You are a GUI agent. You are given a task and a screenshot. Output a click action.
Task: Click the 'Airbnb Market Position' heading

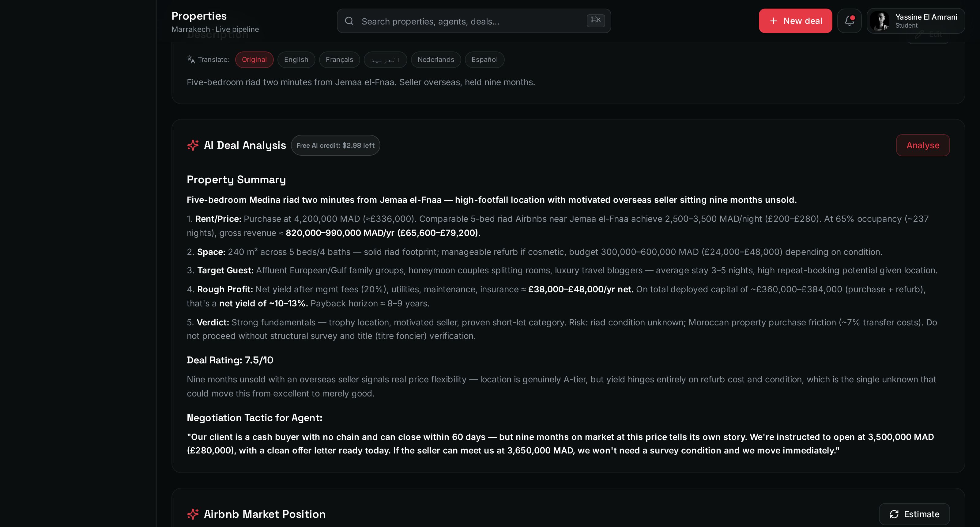[x=265, y=514]
